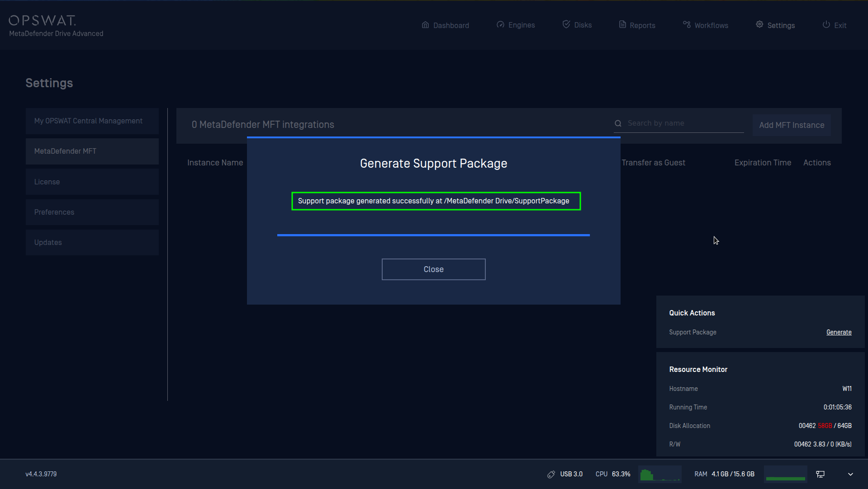The image size is (868, 489).
Task: Click the support package progress bar
Action: click(x=433, y=235)
